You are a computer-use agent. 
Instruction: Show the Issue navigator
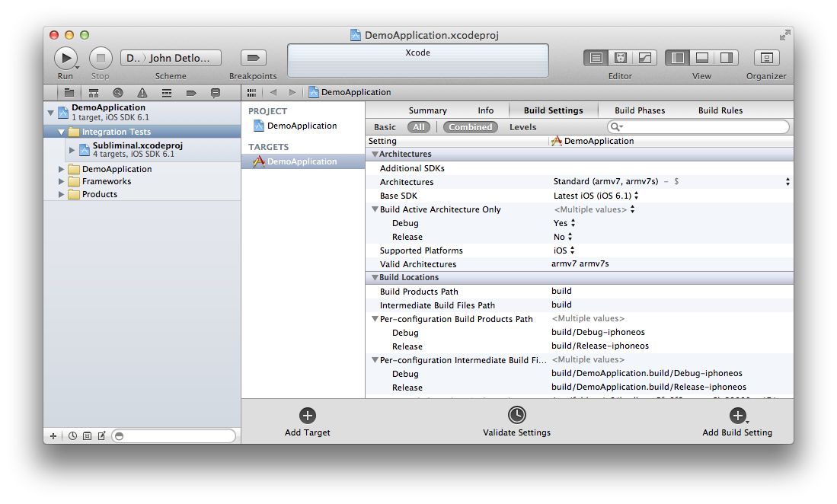[x=142, y=93]
